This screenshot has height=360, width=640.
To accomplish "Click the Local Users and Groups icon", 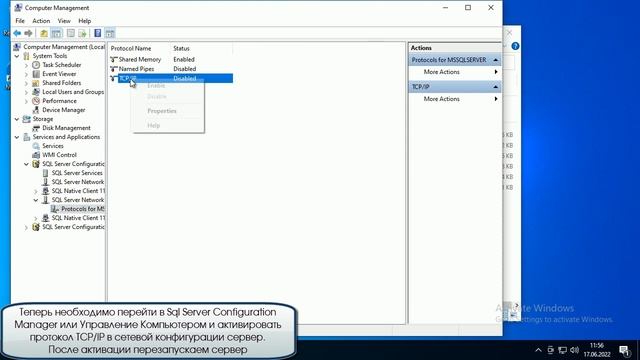I will pos(36,92).
